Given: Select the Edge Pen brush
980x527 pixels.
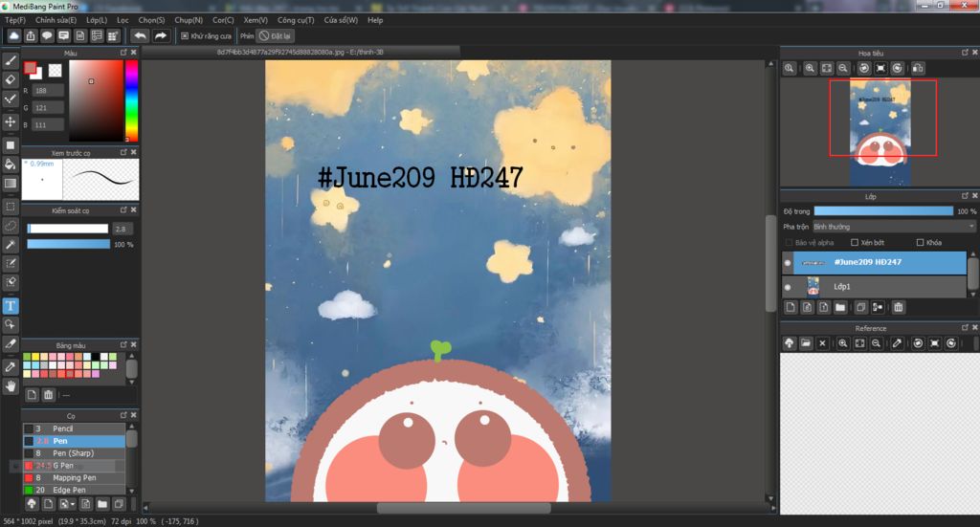Looking at the screenshot, I should pyautogui.click(x=74, y=490).
